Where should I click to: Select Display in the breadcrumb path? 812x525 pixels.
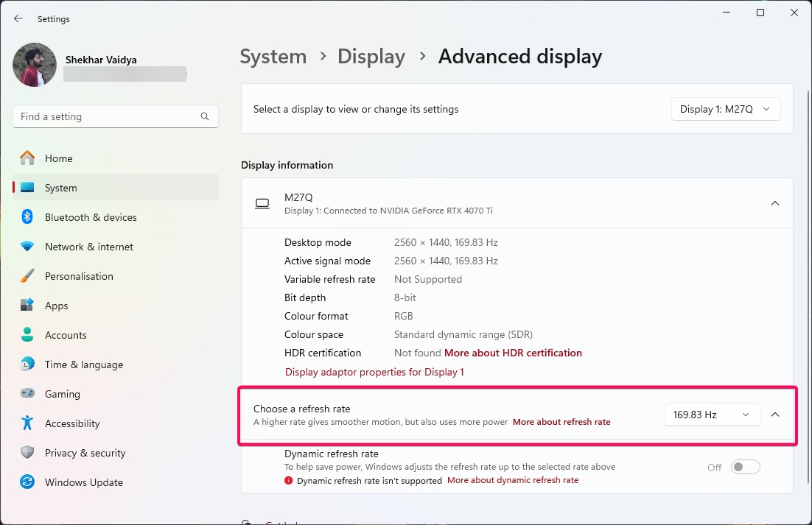pyautogui.click(x=371, y=56)
